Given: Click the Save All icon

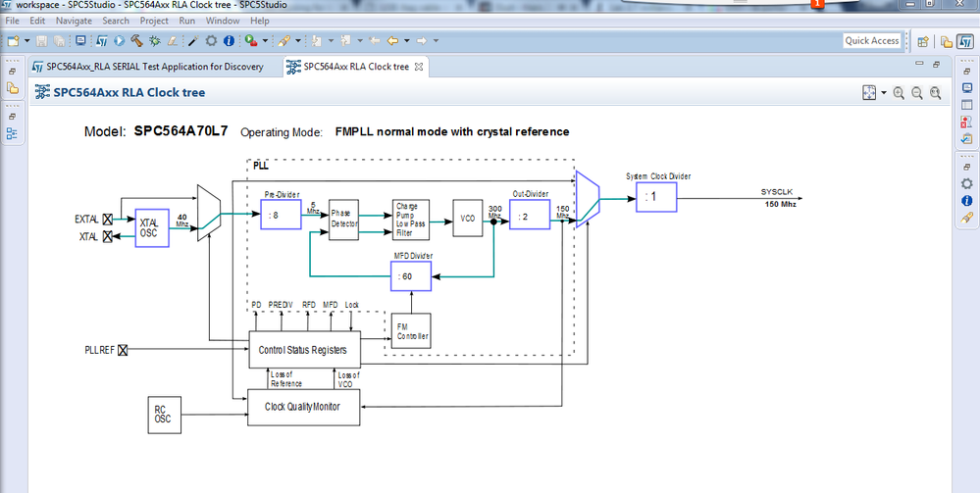Looking at the screenshot, I should coord(59,40).
